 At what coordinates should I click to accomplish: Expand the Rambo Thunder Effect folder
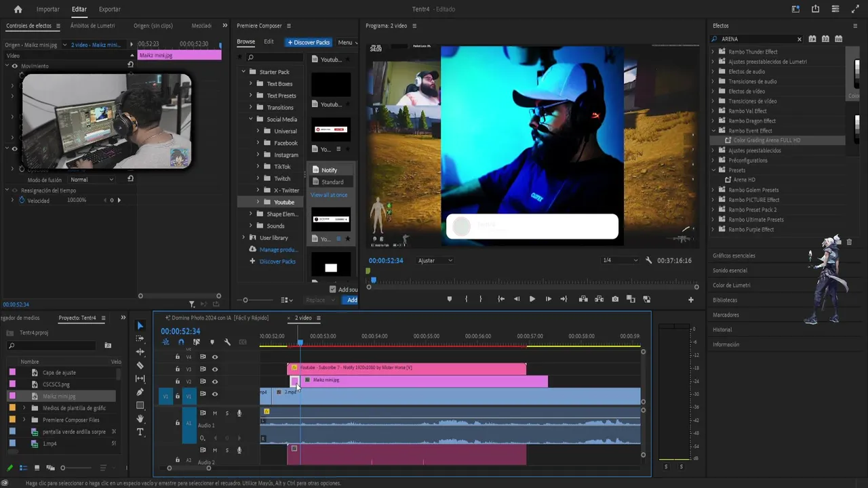click(713, 52)
